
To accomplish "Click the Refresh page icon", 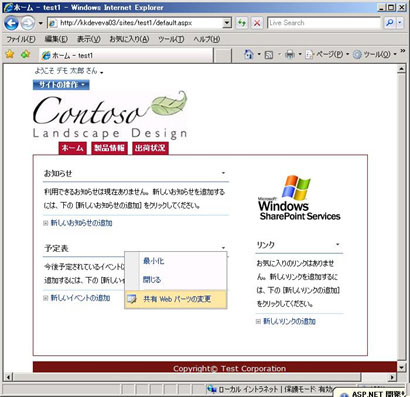I will click(x=241, y=23).
